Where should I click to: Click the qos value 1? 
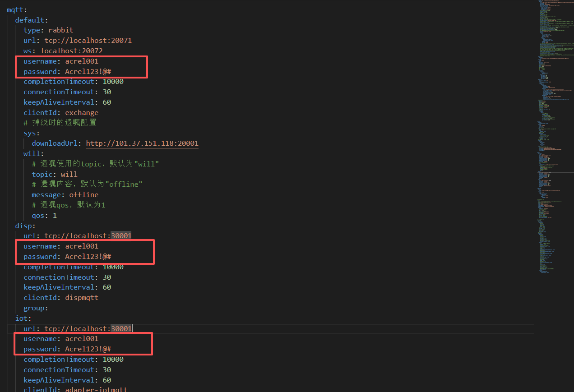click(55, 216)
